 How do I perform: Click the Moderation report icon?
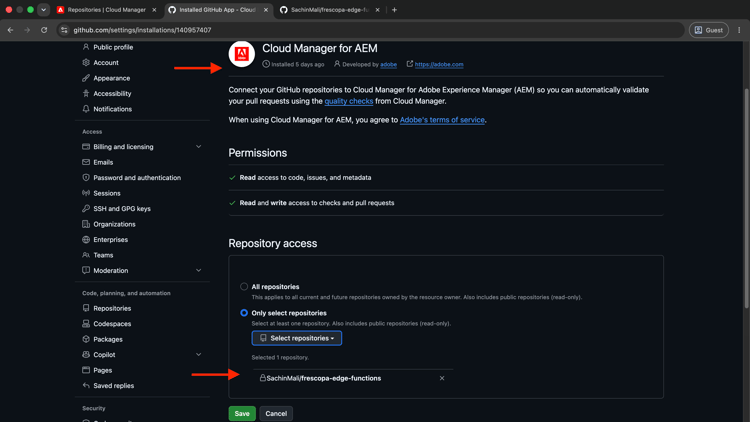pyautogui.click(x=86, y=270)
